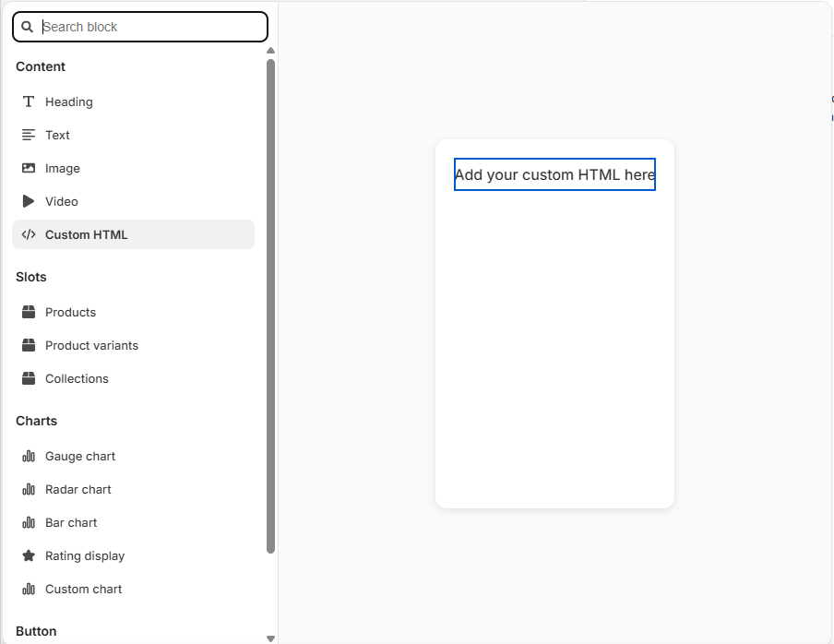Insert a Bar chart

coord(71,522)
